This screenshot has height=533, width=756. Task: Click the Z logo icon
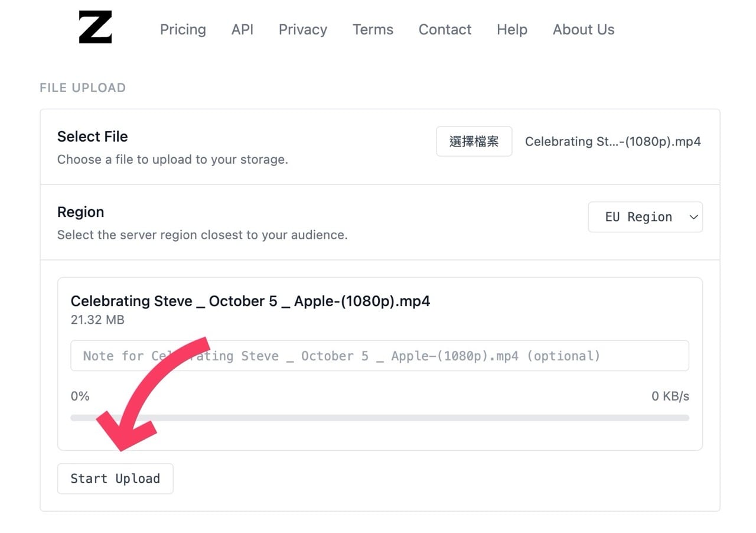tap(95, 28)
